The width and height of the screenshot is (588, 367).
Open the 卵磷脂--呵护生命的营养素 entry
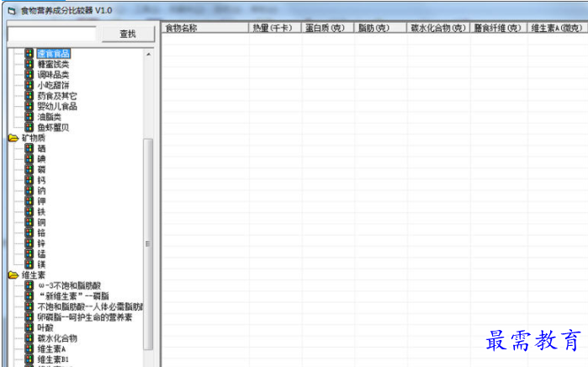(x=85, y=317)
